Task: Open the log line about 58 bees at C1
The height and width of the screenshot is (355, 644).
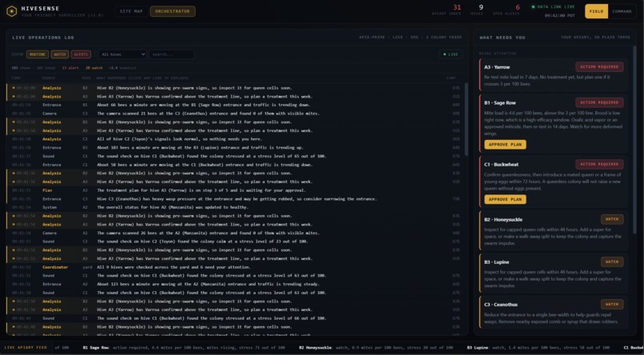Action: click(x=236, y=165)
